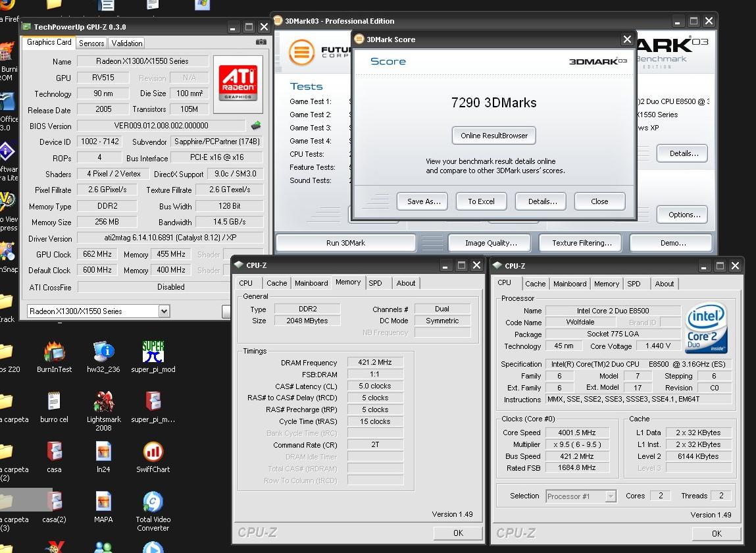The width and height of the screenshot is (756, 553).
Task: Open the carpeta (2) folder icon
Action: [x=6, y=452]
